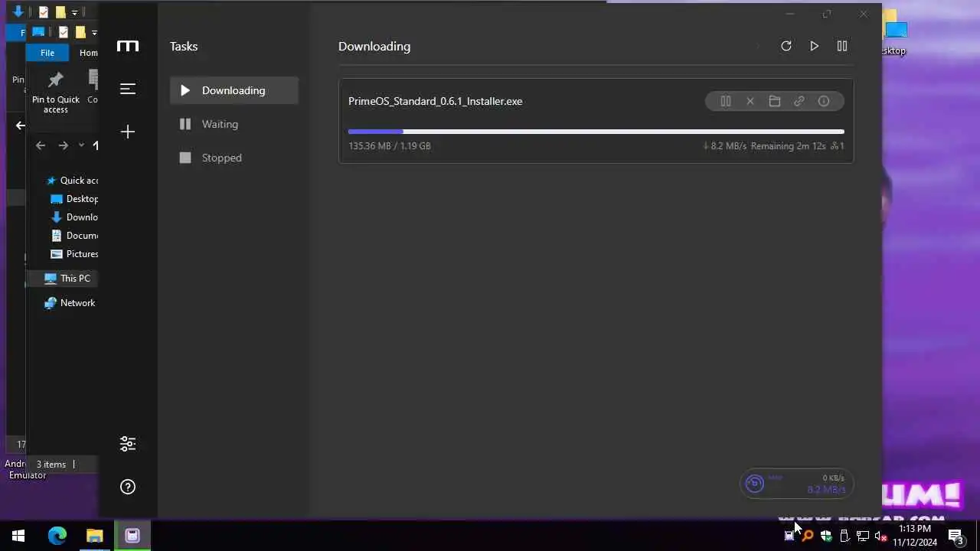Viewport: 980px width, 551px height.
Task: Click the 135.36 MB / 1.19 GB text
Action: click(x=390, y=145)
